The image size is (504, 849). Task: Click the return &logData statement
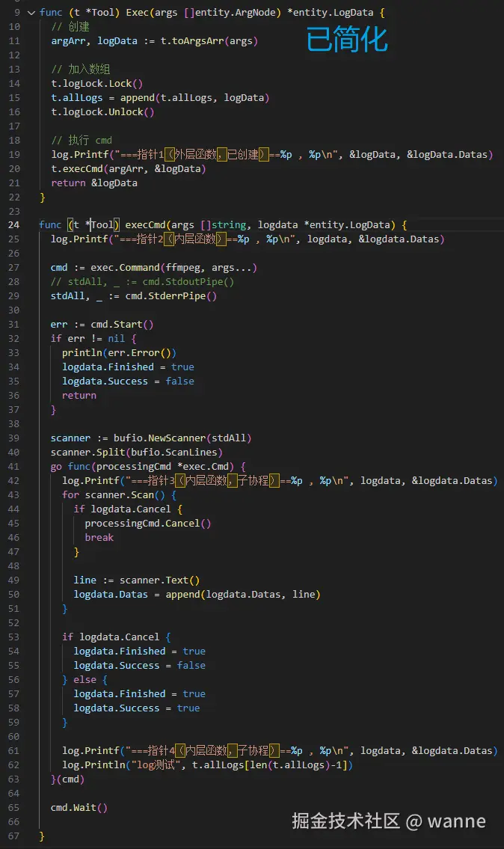click(94, 183)
